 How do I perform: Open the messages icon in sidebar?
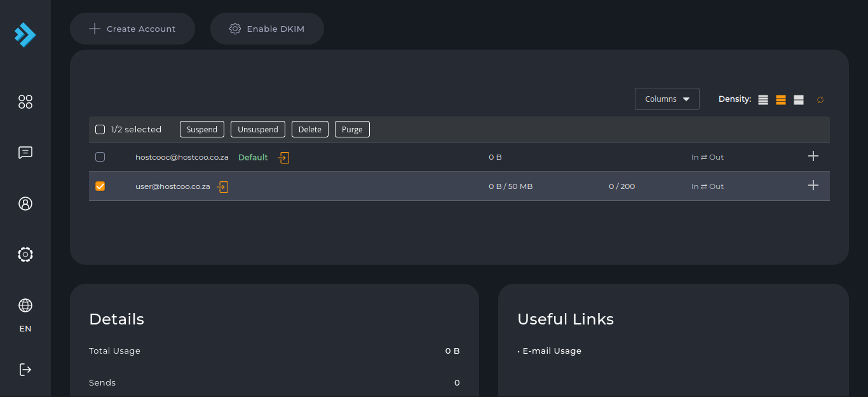[x=25, y=153]
